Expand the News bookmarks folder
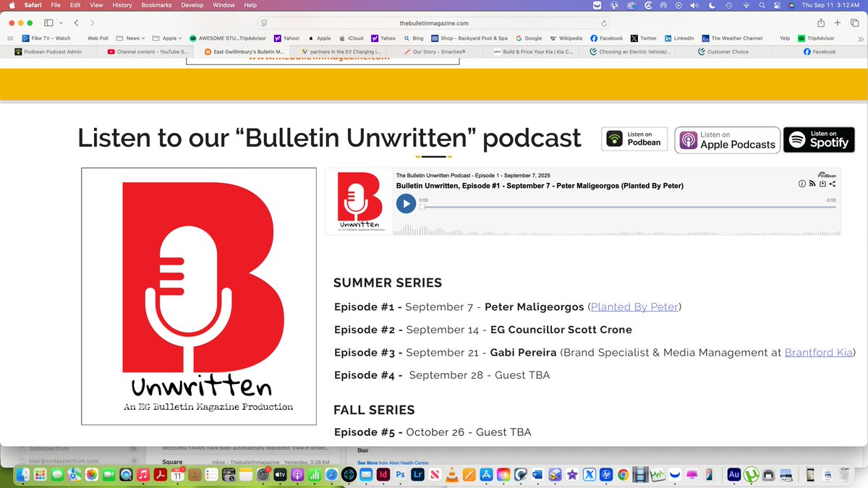868x488 pixels. (132, 38)
